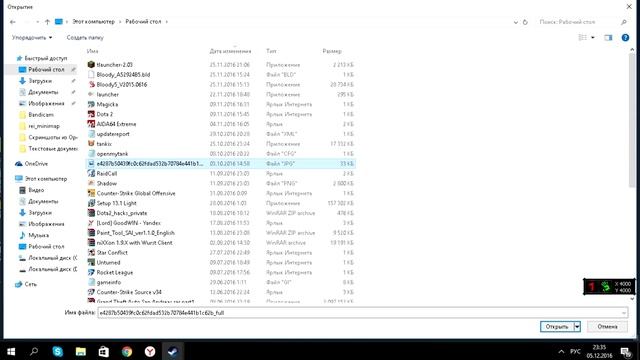Select Сеть in navigation pane
This screenshot has width=640, height=360.
pyautogui.click(x=30, y=284)
